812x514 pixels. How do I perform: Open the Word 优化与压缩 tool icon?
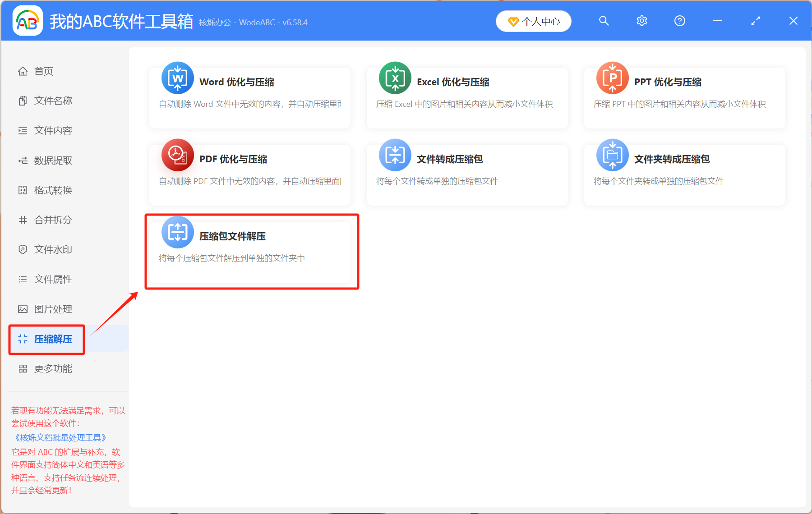(x=177, y=78)
